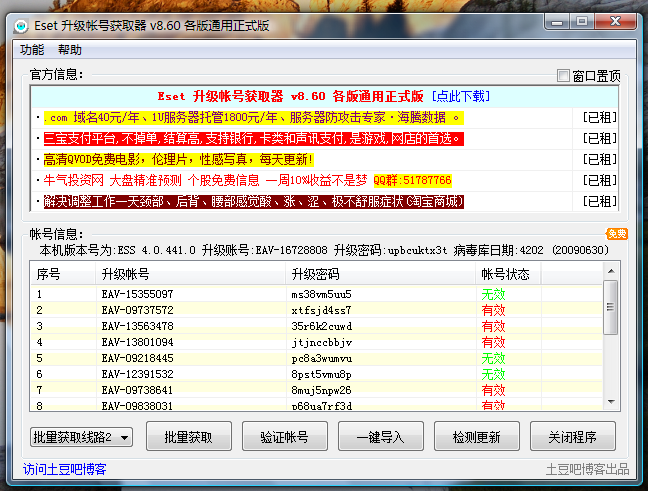
Task: Select account EAV-09738641
Action: tap(138, 391)
